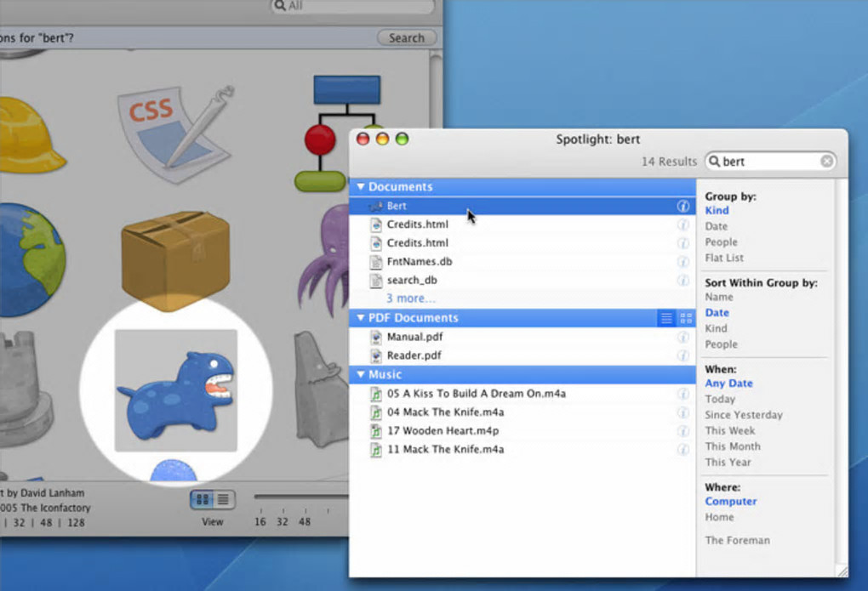
Task: Sort within group by People
Action: [x=722, y=344]
